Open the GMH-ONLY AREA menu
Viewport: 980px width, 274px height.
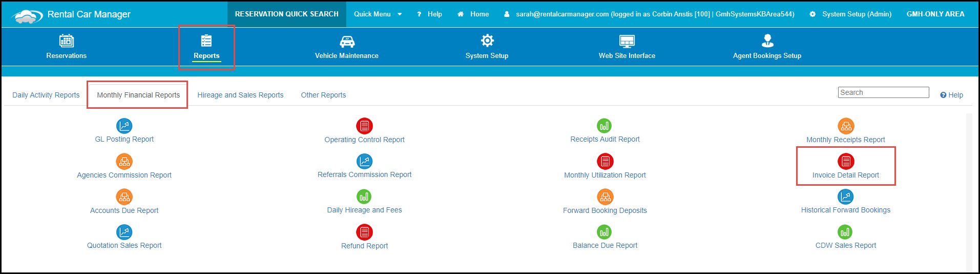[x=935, y=14]
